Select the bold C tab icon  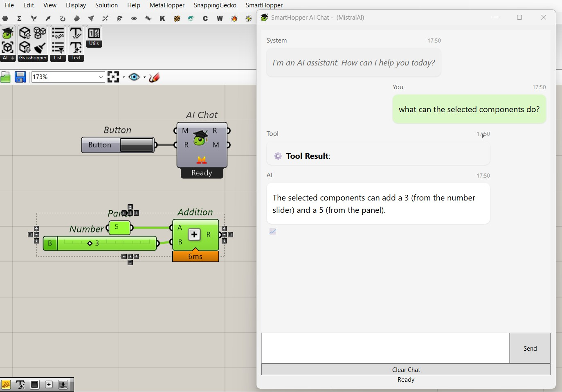coord(205,18)
